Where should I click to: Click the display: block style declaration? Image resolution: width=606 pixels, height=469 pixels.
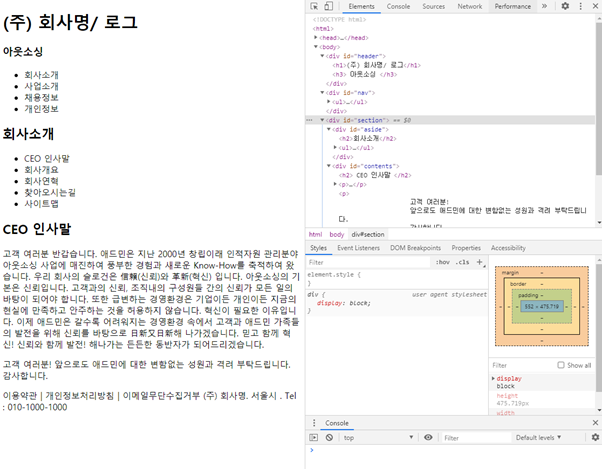(344, 303)
